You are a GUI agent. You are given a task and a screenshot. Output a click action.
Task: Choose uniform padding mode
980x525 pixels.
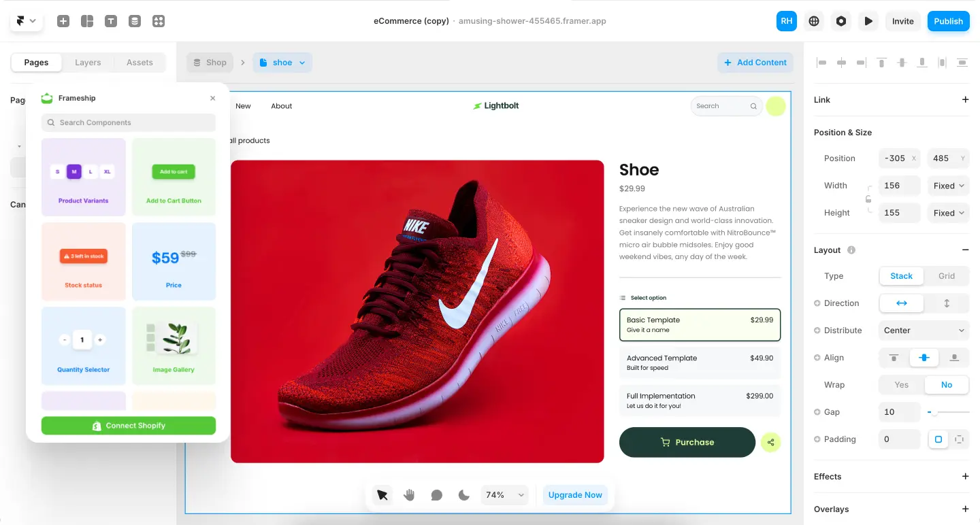coord(938,439)
